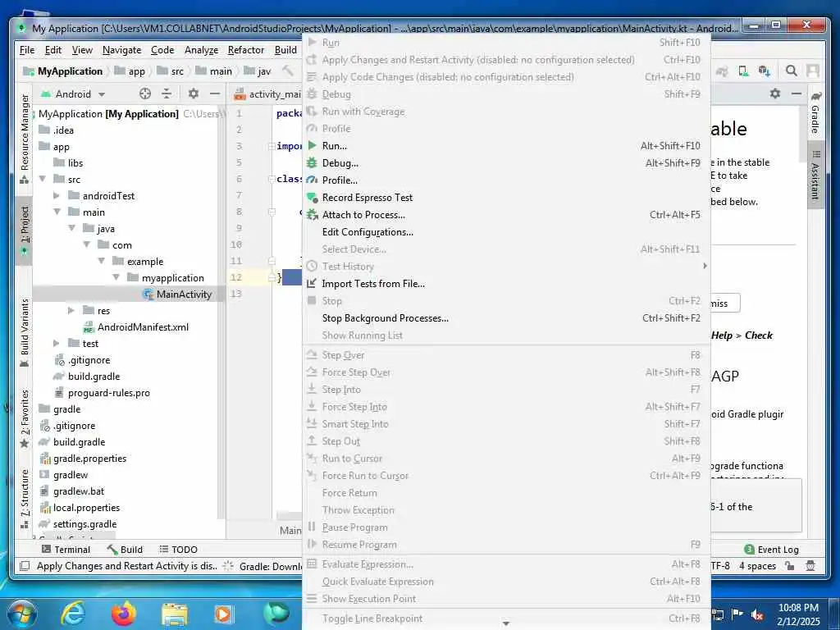
Task: Collapse the src folder
Action: [43, 179]
